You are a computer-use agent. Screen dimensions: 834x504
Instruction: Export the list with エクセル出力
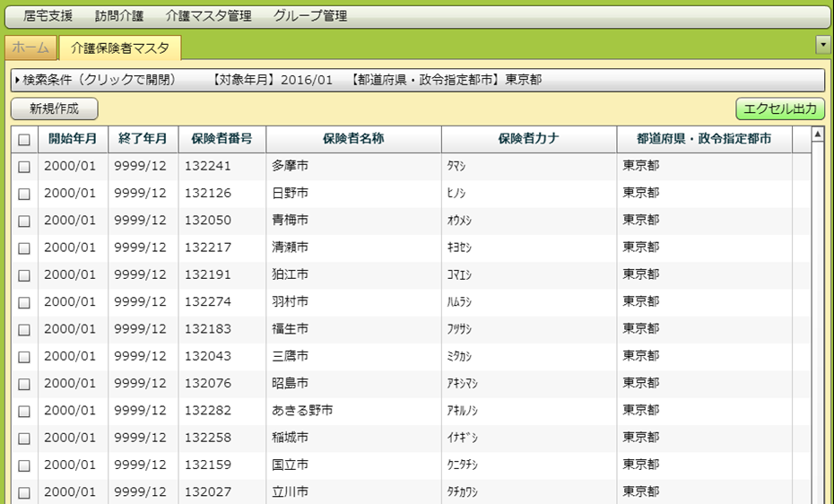pyautogui.click(x=779, y=109)
